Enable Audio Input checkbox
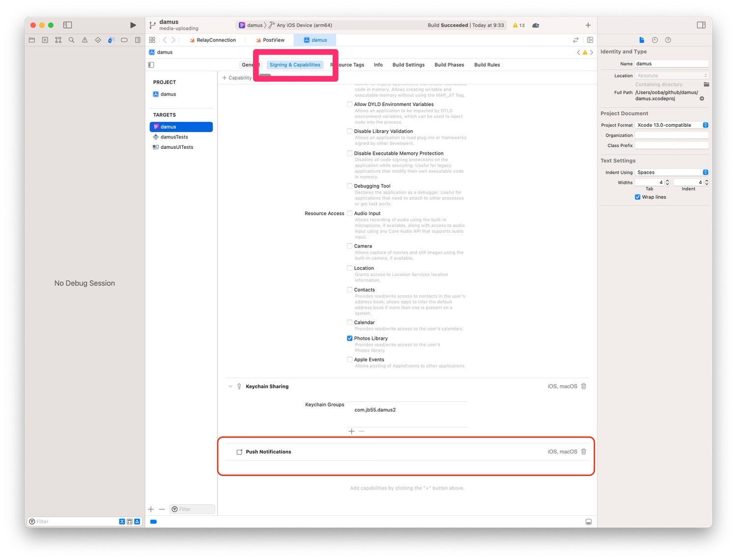Image resolution: width=737 pixels, height=560 pixels. [x=350, y=213]
